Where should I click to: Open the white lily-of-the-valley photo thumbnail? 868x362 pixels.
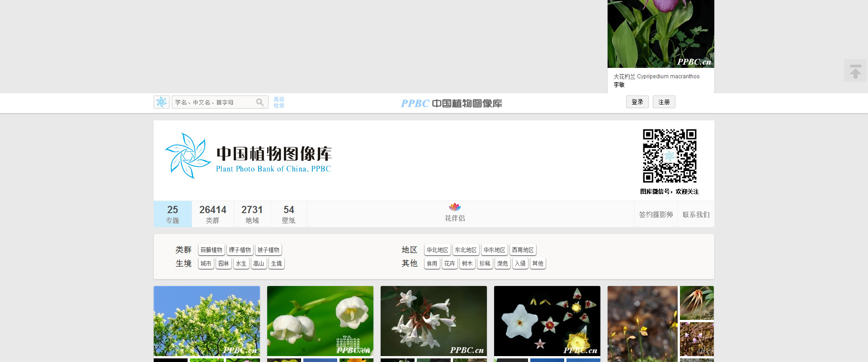coord(320,321)
